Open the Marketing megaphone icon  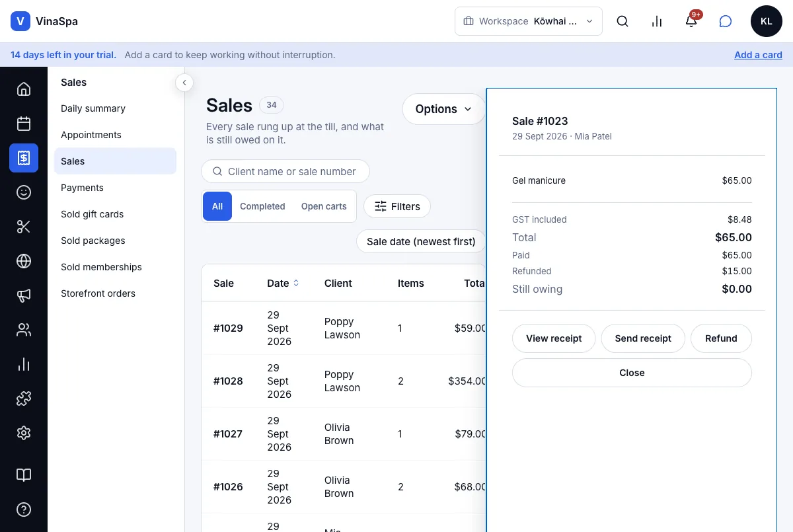(24, 295)
